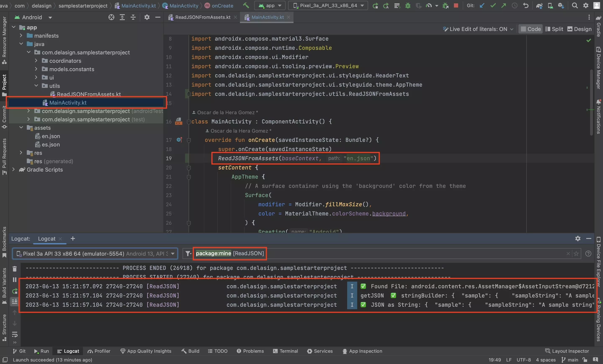
Task: Open the Profiler tool tab
Action: (x=99, y=351)
